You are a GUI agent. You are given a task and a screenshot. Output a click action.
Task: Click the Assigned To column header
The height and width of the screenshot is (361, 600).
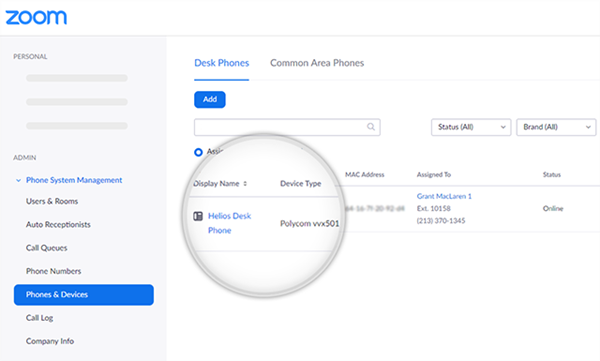pos(434,175)
